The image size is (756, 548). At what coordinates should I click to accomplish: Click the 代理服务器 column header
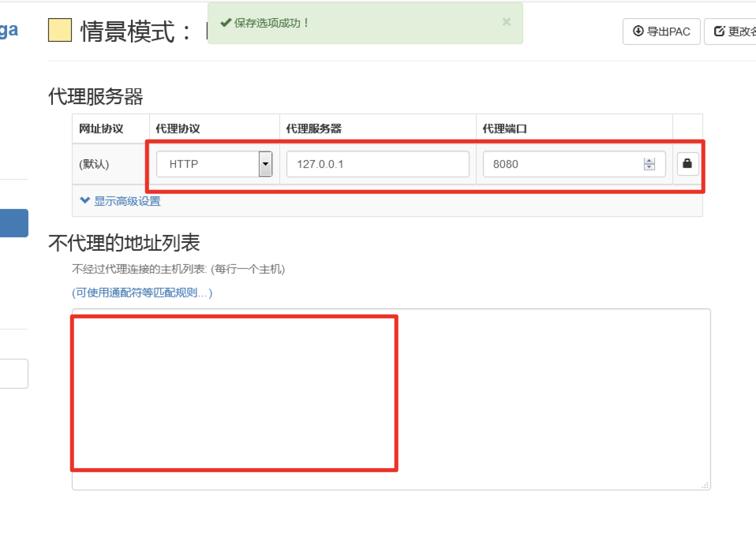[x=314, y=129]
